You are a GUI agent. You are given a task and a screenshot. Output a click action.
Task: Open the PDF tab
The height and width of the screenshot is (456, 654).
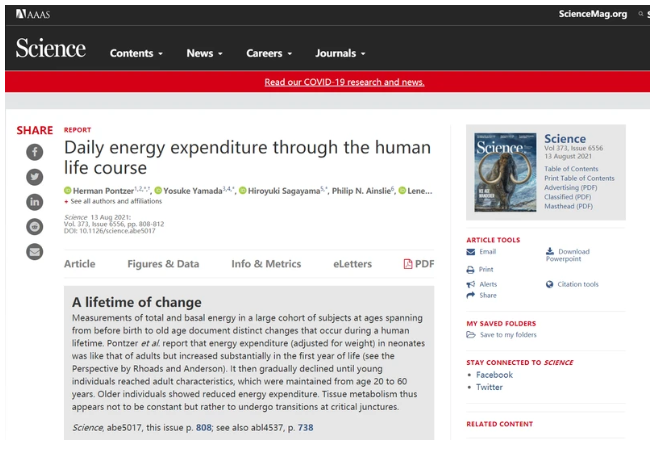pos(418,264)
